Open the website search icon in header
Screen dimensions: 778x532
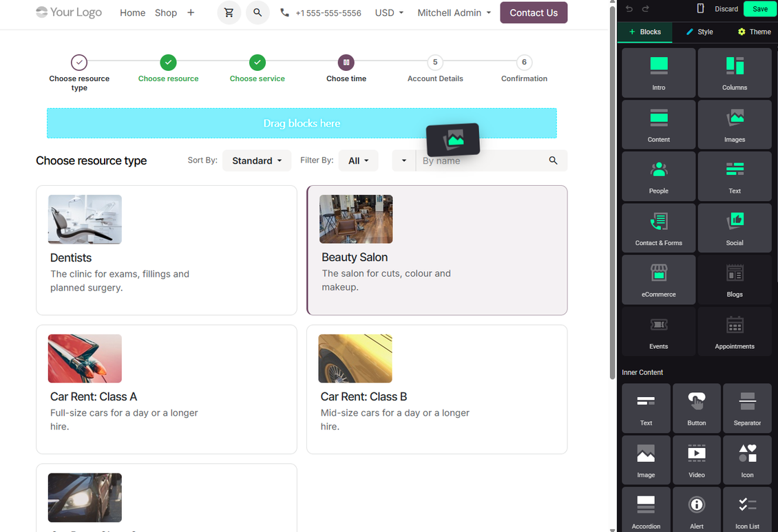pos(257,12)
